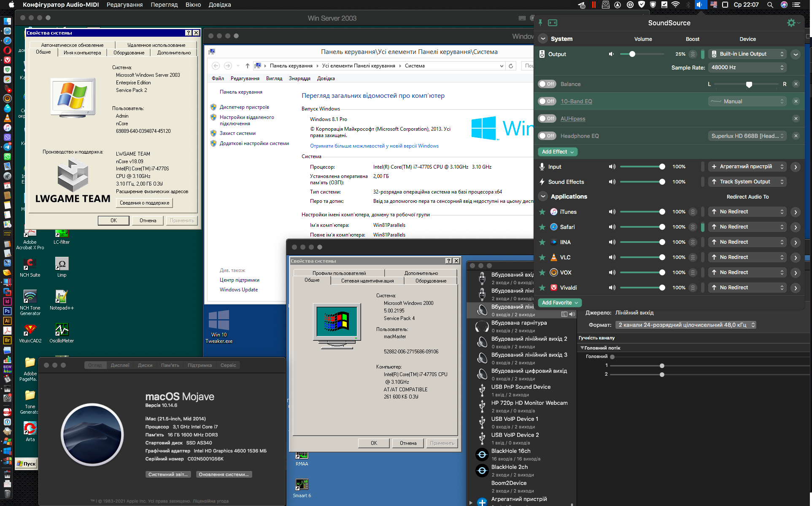Remove the Balance effect
812x506 pixels.
796,84
